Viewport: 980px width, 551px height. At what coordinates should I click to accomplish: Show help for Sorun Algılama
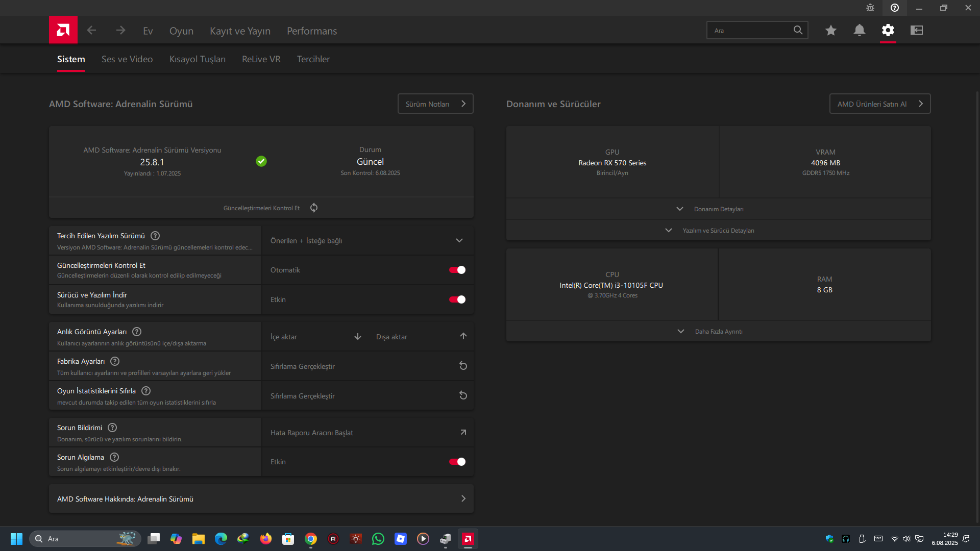pos(114,457)
